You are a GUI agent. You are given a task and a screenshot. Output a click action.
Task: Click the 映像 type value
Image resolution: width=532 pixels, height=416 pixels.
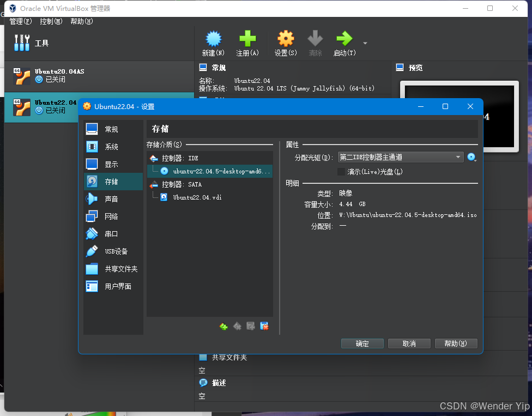point(346,194)
